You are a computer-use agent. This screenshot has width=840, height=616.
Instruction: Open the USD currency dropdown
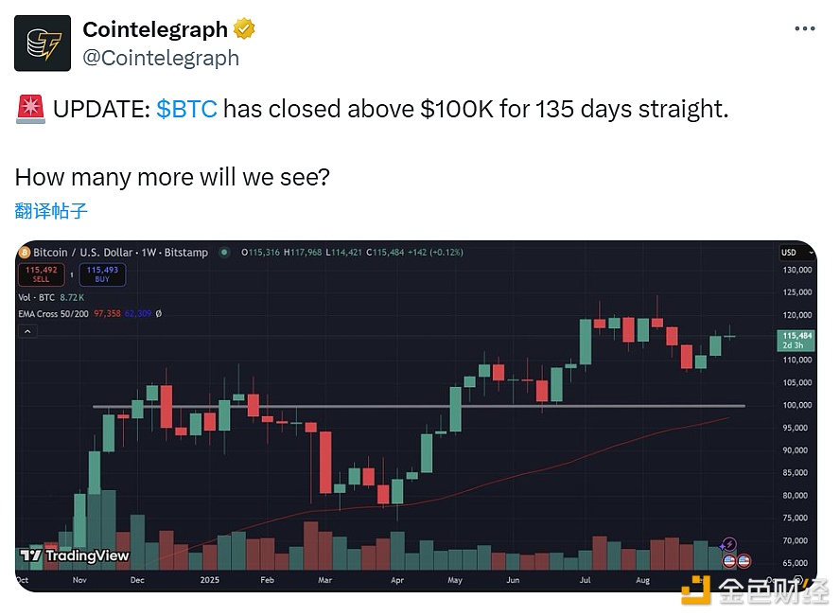(x=795, y=253)
